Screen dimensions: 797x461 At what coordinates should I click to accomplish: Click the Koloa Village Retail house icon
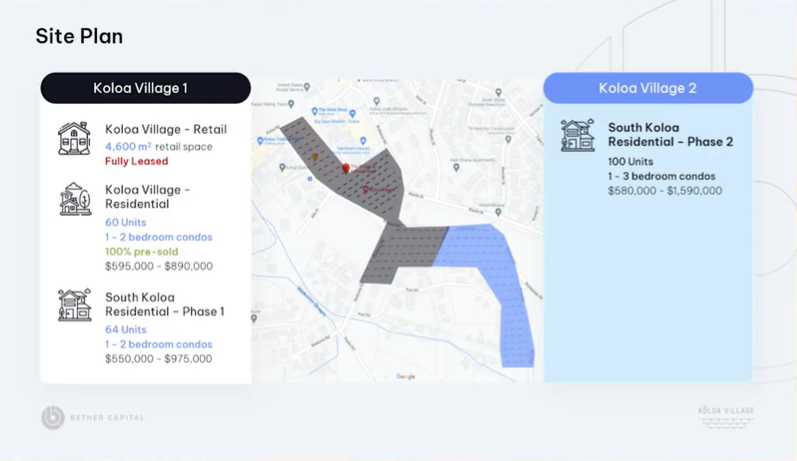(74, 138)
